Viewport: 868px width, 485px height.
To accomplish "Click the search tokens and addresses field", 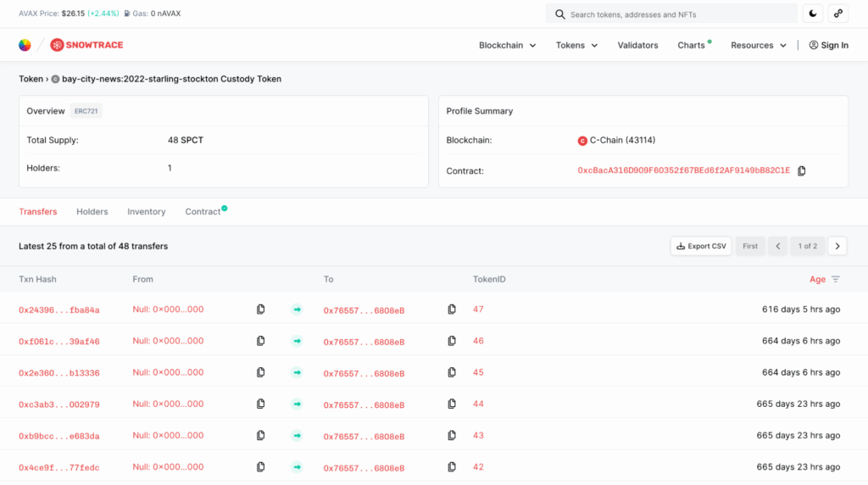I will click(x=671, y=14).
